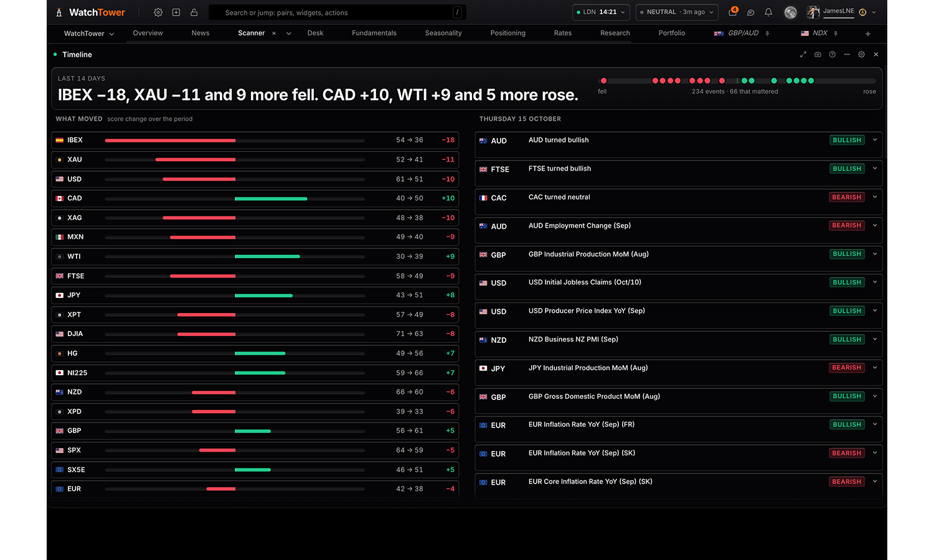Close the Timeline panel

876,55
